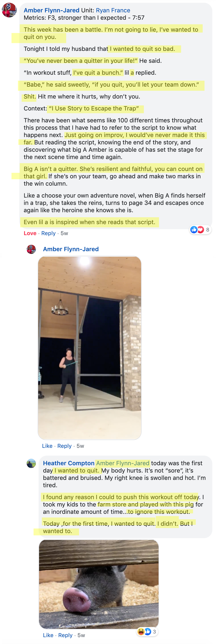Open Amber's small avatar beside the video reply
216x644 pixels.
pyautogui.click(x=31, y=249)
